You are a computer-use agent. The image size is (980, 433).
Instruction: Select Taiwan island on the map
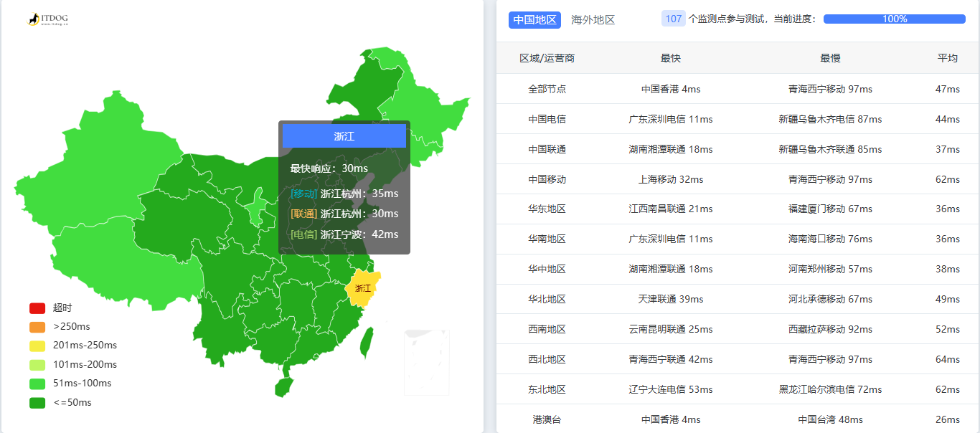[367, 343]
